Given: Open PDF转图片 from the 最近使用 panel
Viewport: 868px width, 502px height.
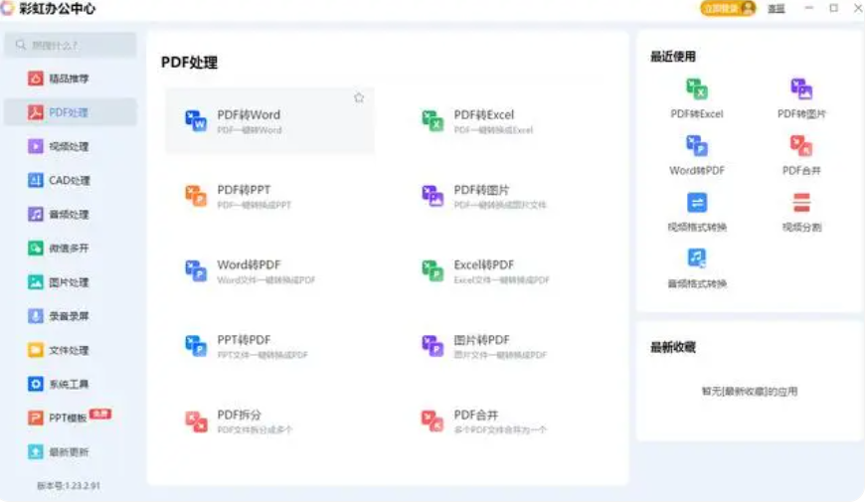Looking at the screenshot, I should [x=801, y=98].
